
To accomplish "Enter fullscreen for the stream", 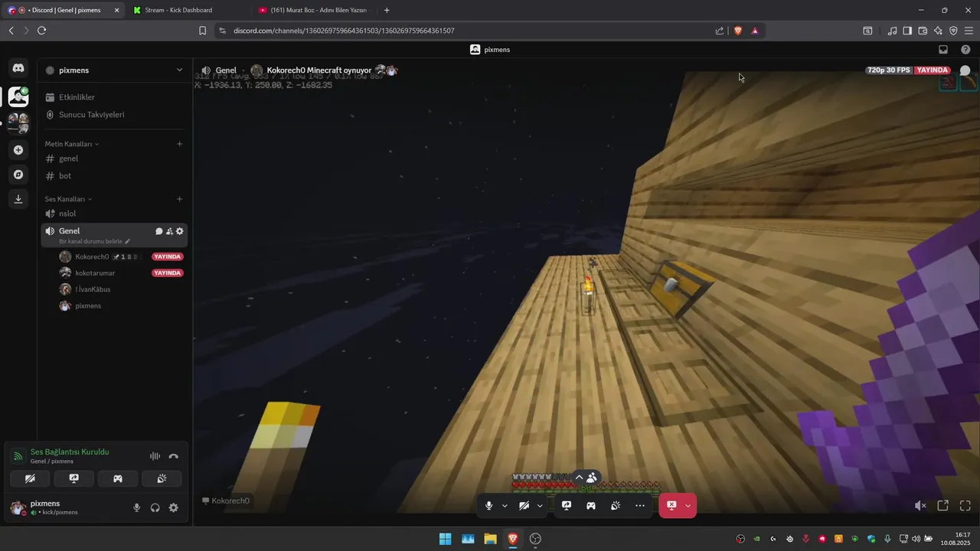I will 965,506.
